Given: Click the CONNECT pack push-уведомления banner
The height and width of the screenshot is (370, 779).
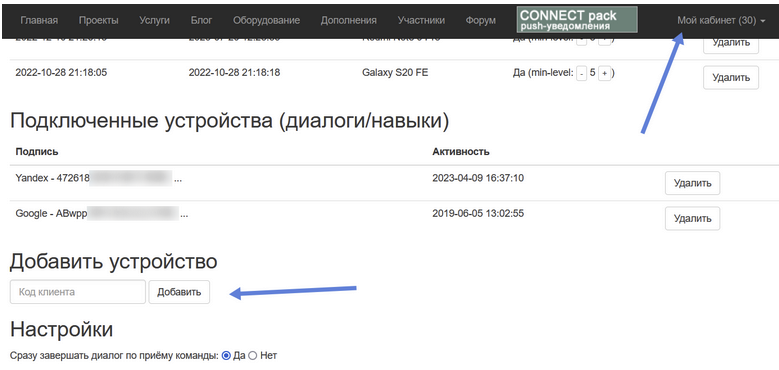Looking at the screenshot, I should [577, 20].
